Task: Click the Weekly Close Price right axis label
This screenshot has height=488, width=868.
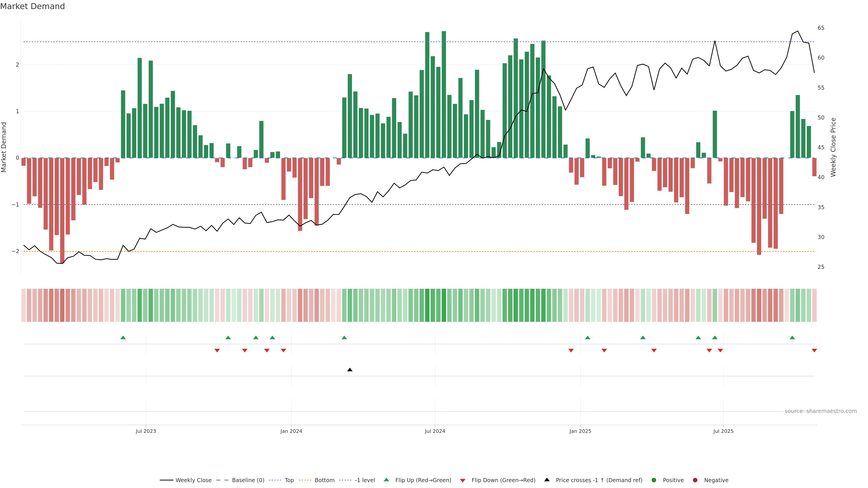Action: (x=833, y=147)
